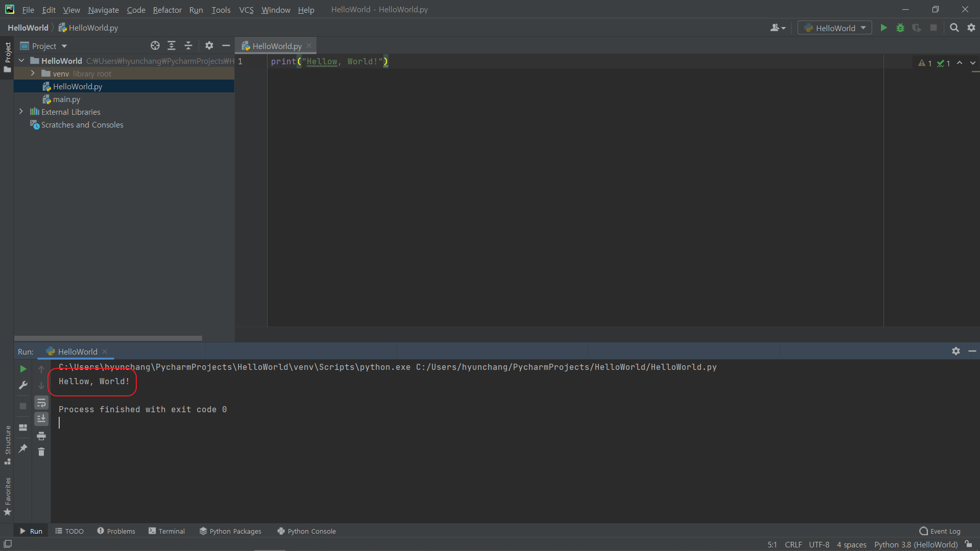Screen dimensions: 980x551
Task: Toggle scroll to end in Run console
Action: tap(41, 419)
